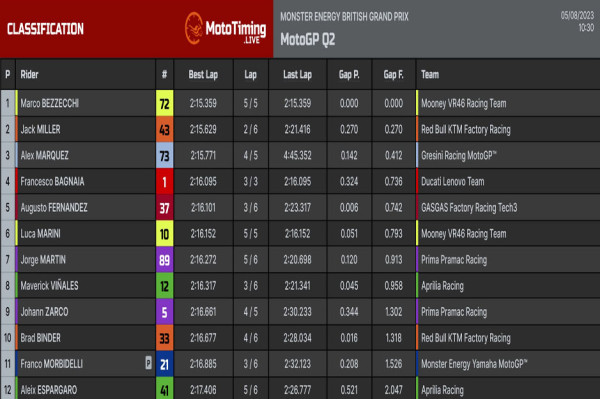Click the blue number 21 badge
The width and height of the screenshot is (600, 399).
165,364
